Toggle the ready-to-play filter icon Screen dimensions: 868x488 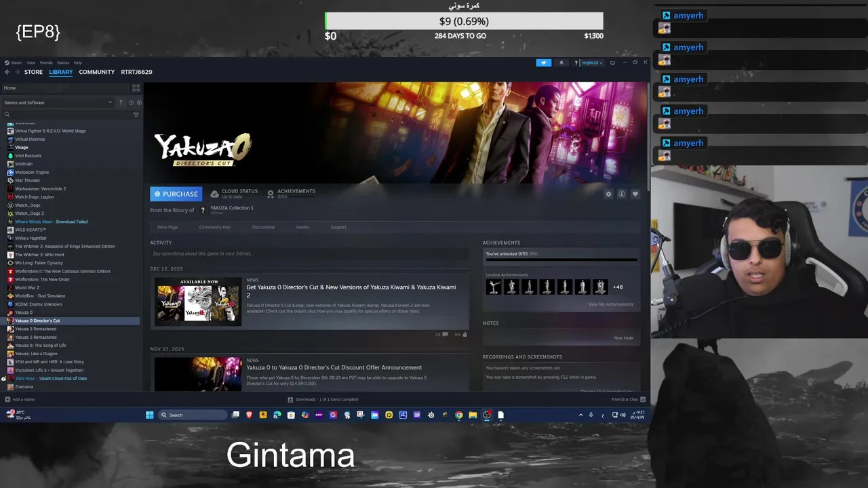pyautogui.click(x=139, y=102)
